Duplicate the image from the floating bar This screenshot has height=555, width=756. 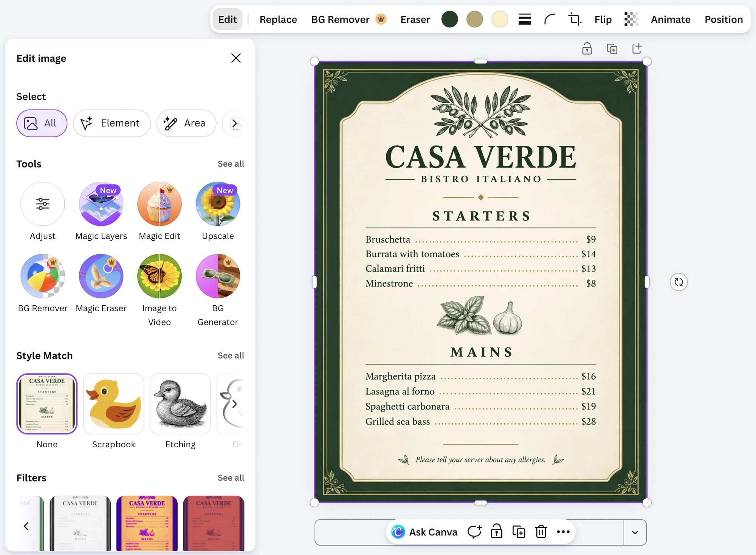(519, 532)
